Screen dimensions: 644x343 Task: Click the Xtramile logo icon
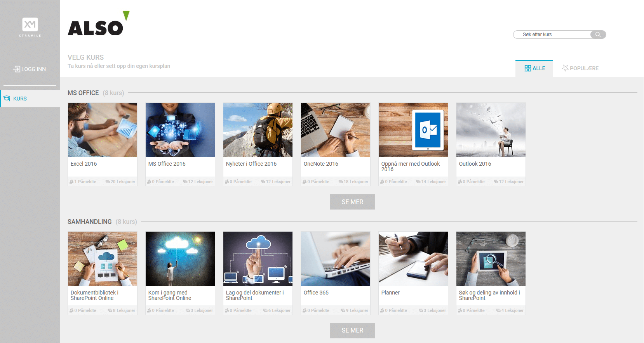click(x=30, y=27)
